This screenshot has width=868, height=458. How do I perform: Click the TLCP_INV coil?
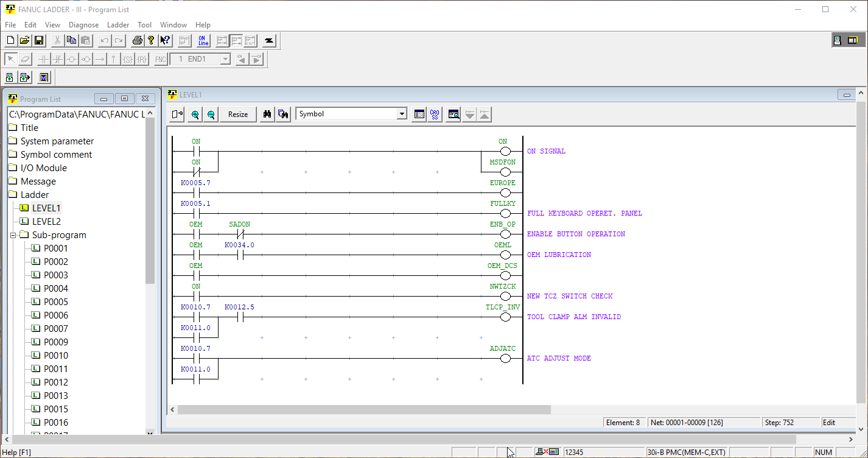click(x=505, y=317)
